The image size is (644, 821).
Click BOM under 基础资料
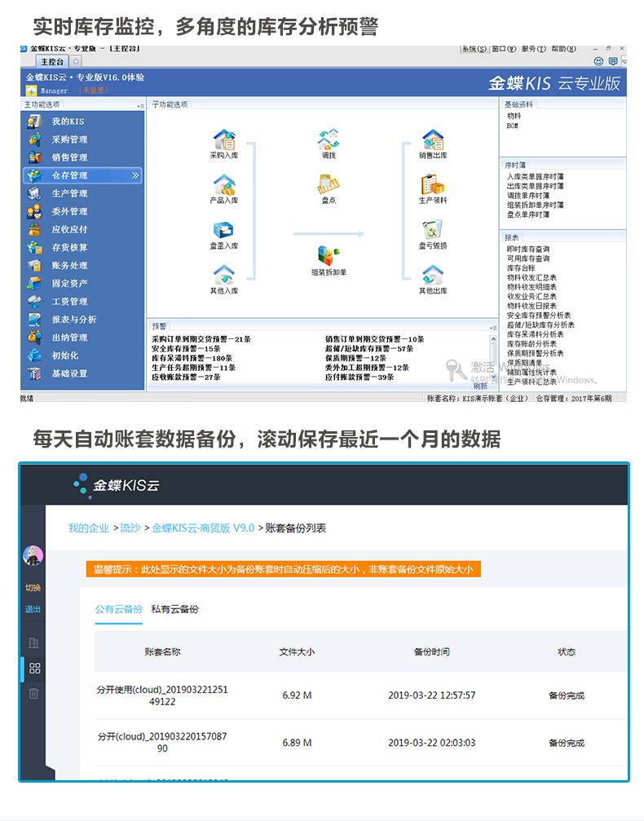click(513, 126)
